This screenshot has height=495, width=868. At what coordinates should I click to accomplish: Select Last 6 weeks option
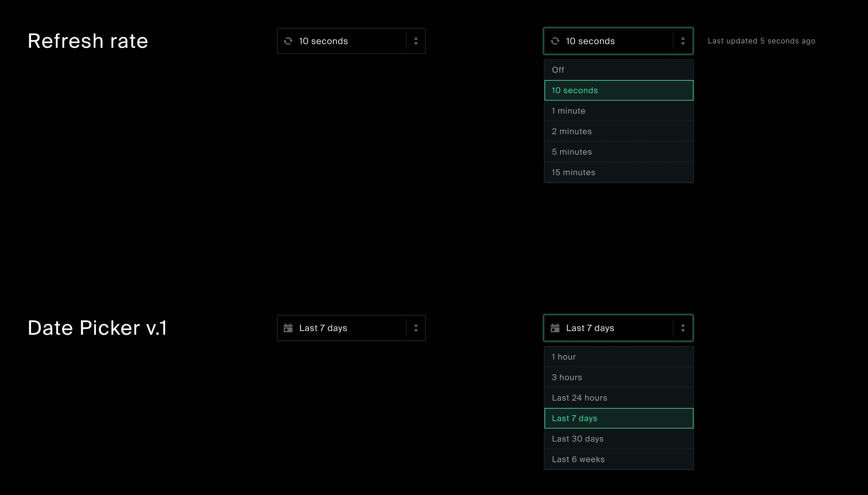[x=618, y=459]
